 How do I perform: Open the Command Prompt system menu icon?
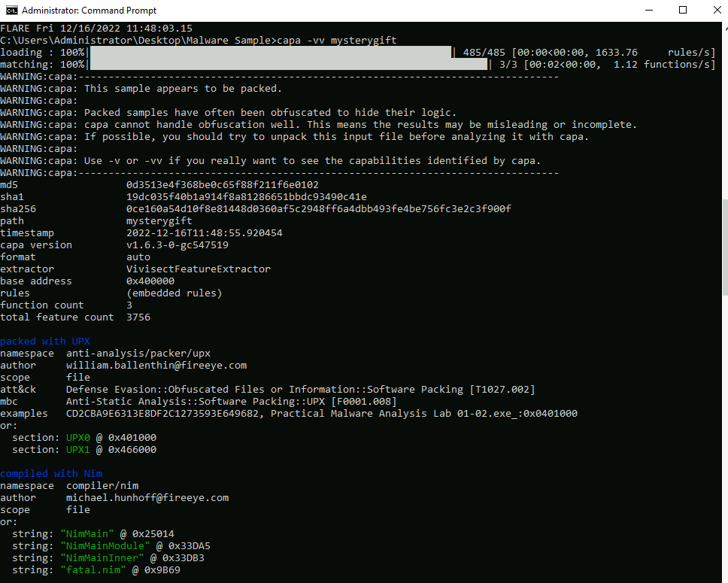tap(11, 11)
